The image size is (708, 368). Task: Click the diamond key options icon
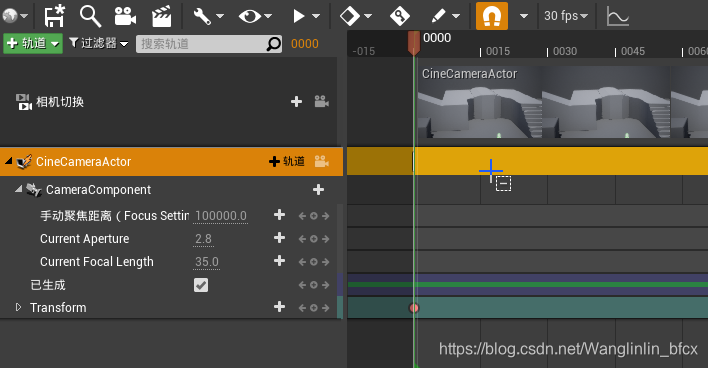(x=349, y=16)
